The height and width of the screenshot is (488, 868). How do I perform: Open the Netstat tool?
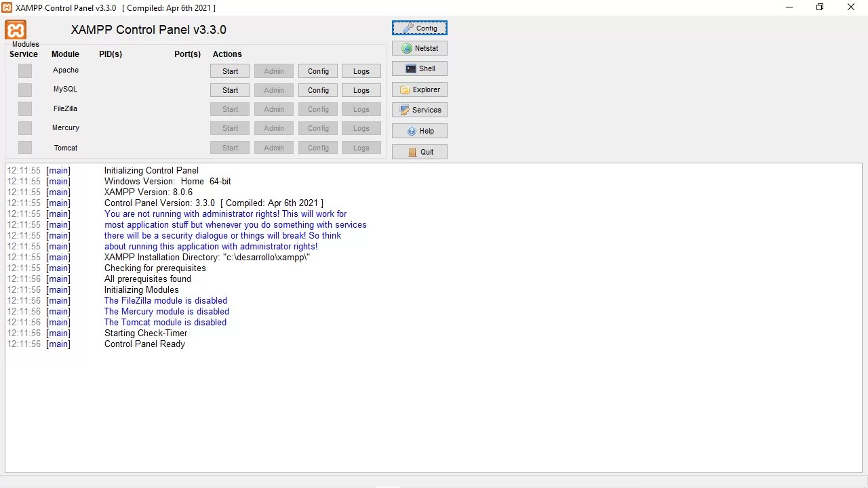point(419,48)
